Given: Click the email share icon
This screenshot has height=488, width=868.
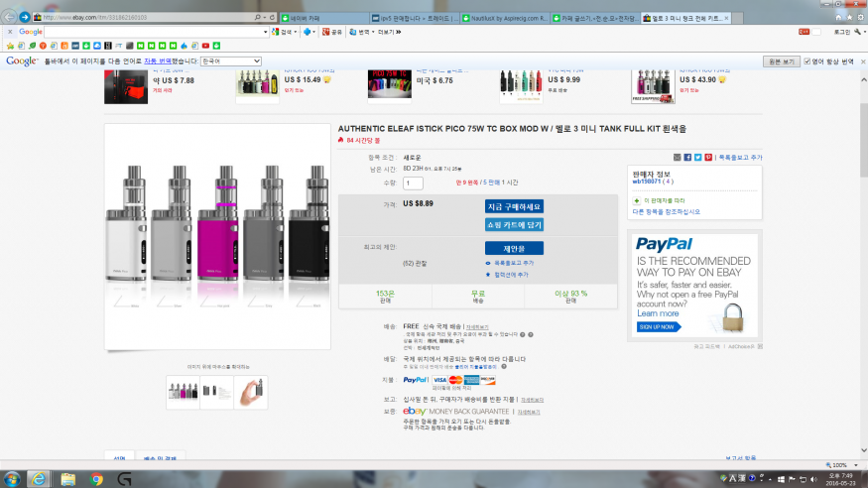Looking at the screenshot, I should pyautogui.click(x=677, y=158).
